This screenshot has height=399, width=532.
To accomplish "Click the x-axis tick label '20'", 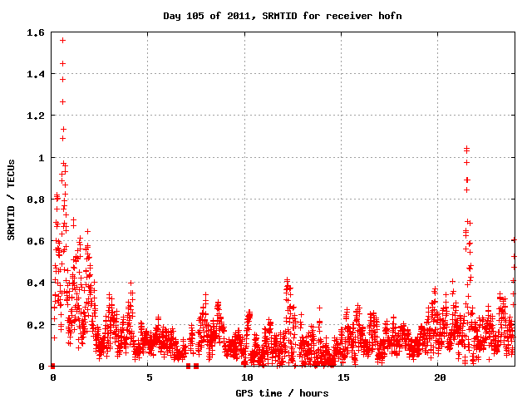I will click(437, 377).
